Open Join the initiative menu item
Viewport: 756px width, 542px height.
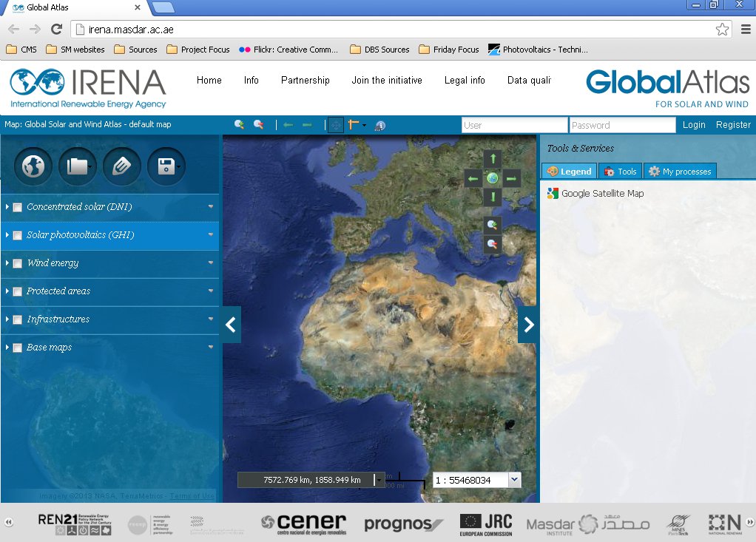[387, 80]
